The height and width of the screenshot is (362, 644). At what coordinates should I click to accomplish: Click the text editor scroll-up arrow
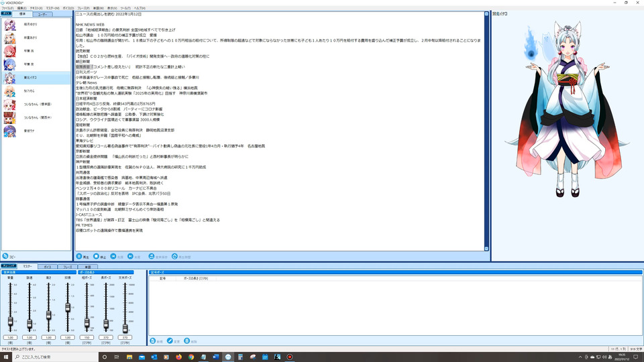(x=487, y=14)
